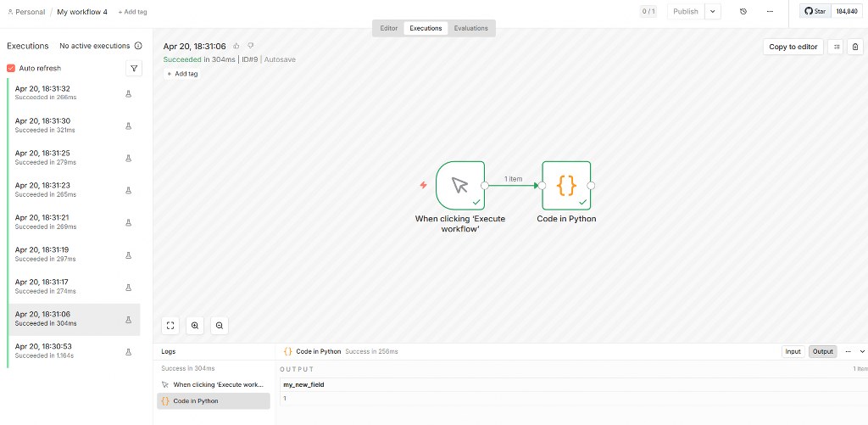Click the flask icon for the 18:31:30 execution
Viewport: 868px width, 425px height.
click(129, 126)
